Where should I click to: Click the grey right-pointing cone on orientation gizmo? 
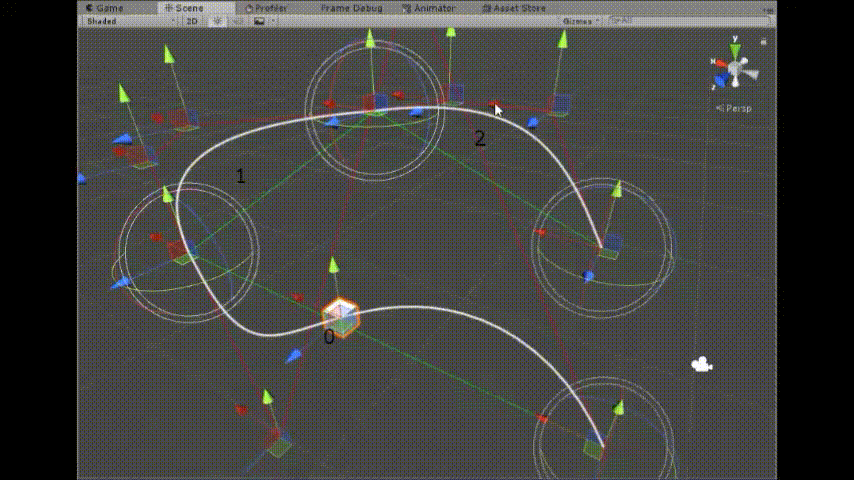pos(751,74)
